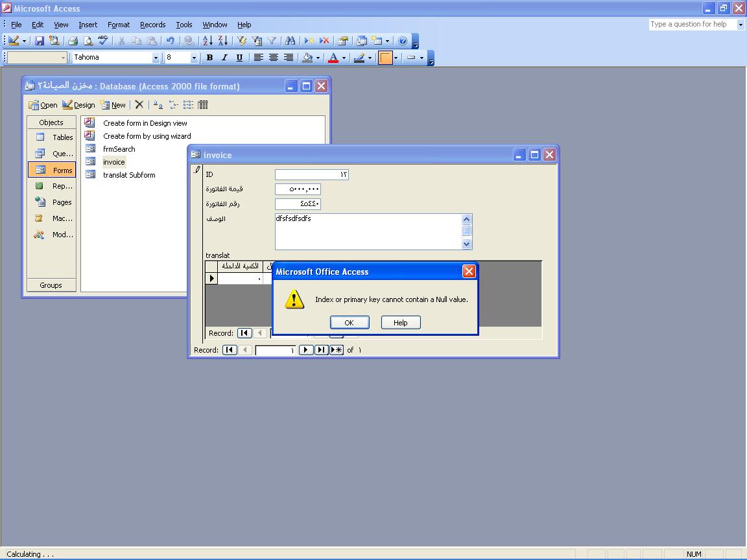Click the ID field in invoice form
Image resolution: width=747 pixels, height=560 pixels.
pos(312,175)
